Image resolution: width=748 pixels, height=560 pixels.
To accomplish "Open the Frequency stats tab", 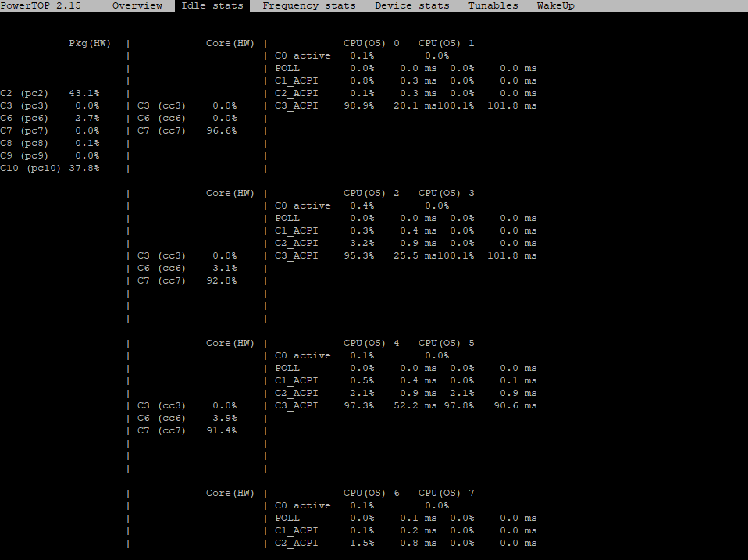I will point(308,5).
